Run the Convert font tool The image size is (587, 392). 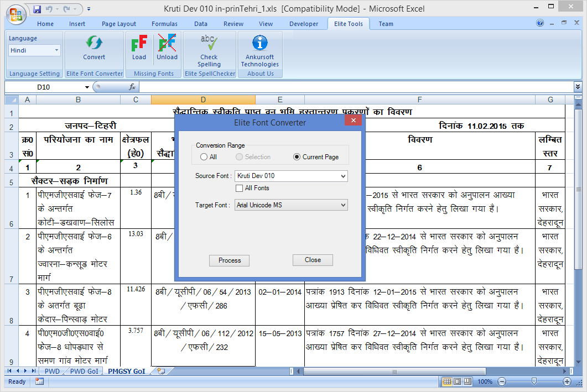click(94, 48)
